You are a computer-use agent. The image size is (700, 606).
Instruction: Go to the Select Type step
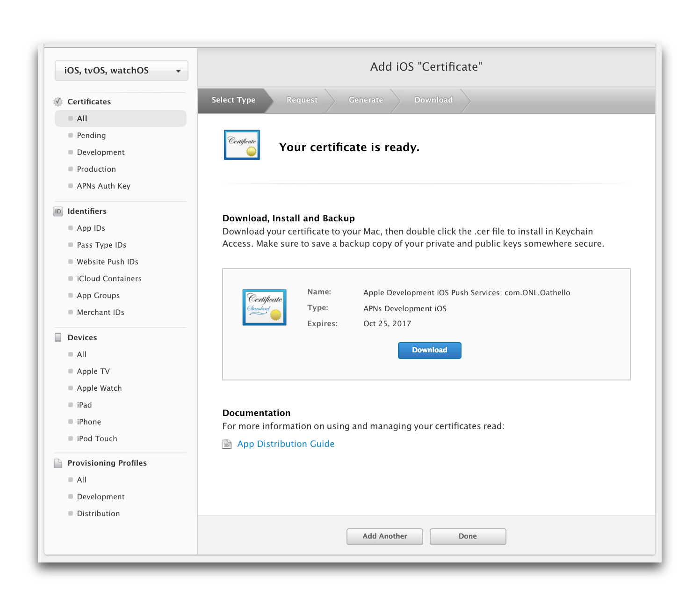[x=233, y=100]
